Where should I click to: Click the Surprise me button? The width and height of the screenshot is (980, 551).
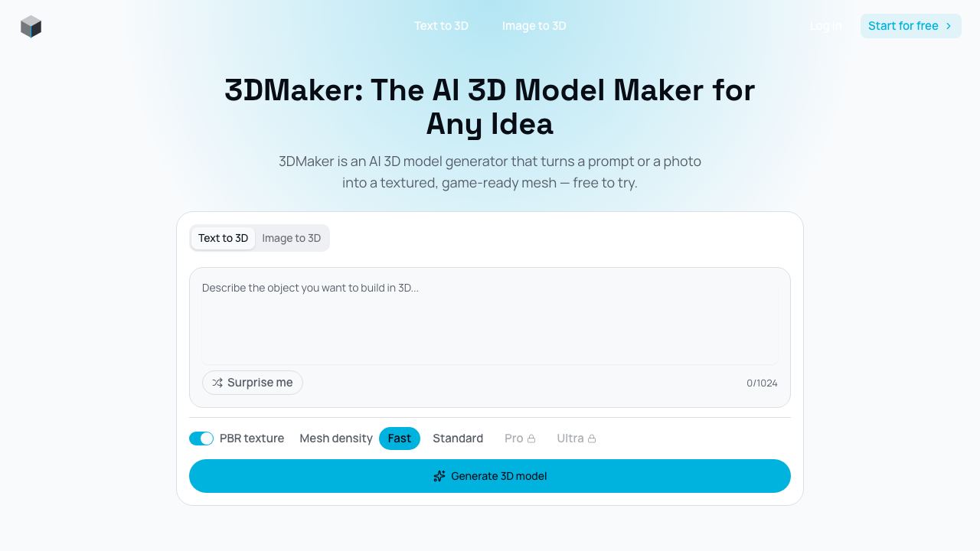coord(253,383)
